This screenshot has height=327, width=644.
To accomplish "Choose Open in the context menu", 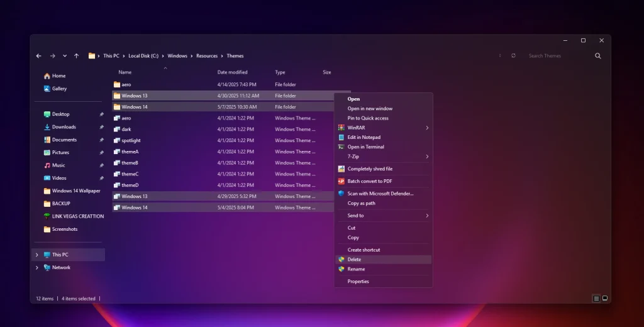I will tap(353, 99).
